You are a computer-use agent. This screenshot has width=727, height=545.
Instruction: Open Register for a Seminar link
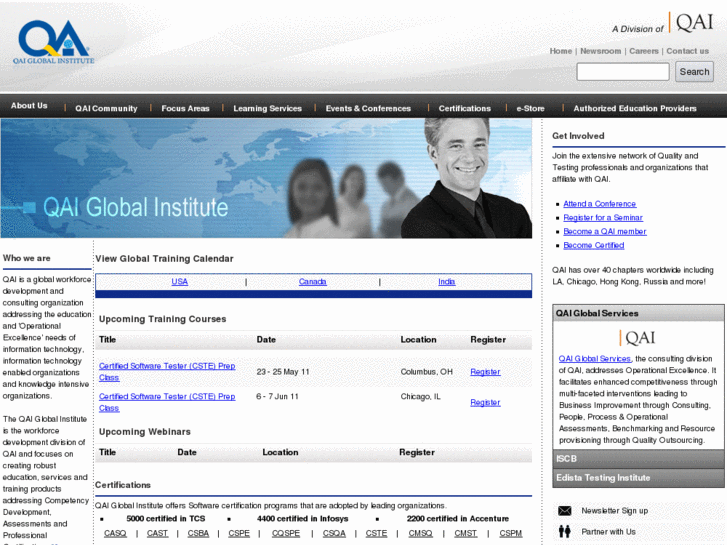point(603,218)
